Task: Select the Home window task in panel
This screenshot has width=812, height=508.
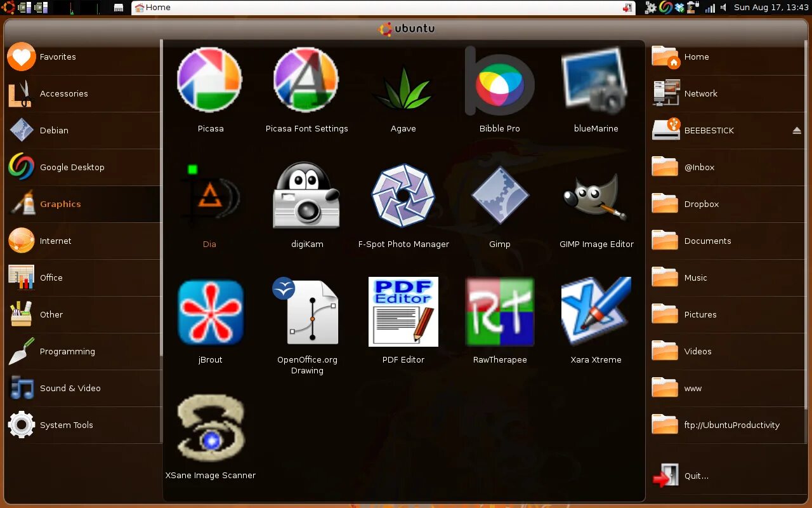Action: (x=383, y=8)
